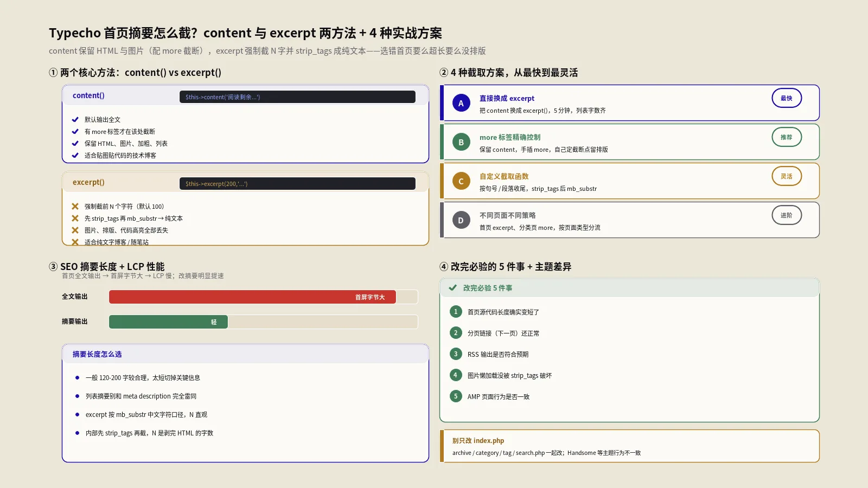The width and height of the screenshot is (868, 488).
Task: Click the ① 两个核心方法 section heading
Action: coord(135,73)
